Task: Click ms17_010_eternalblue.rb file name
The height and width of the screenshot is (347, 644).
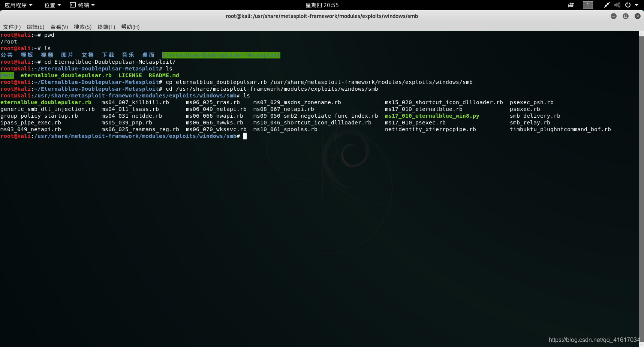Action: [x=424, y=109]
